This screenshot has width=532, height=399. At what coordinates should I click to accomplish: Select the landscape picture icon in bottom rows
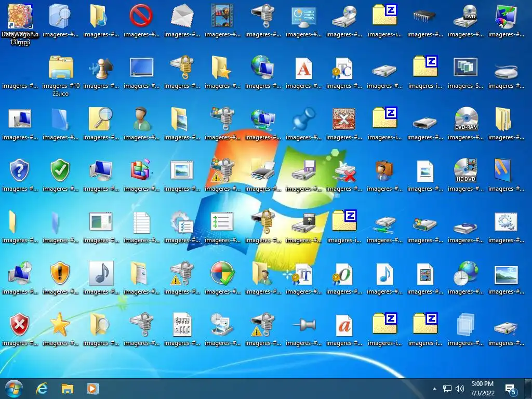[506, 274]
